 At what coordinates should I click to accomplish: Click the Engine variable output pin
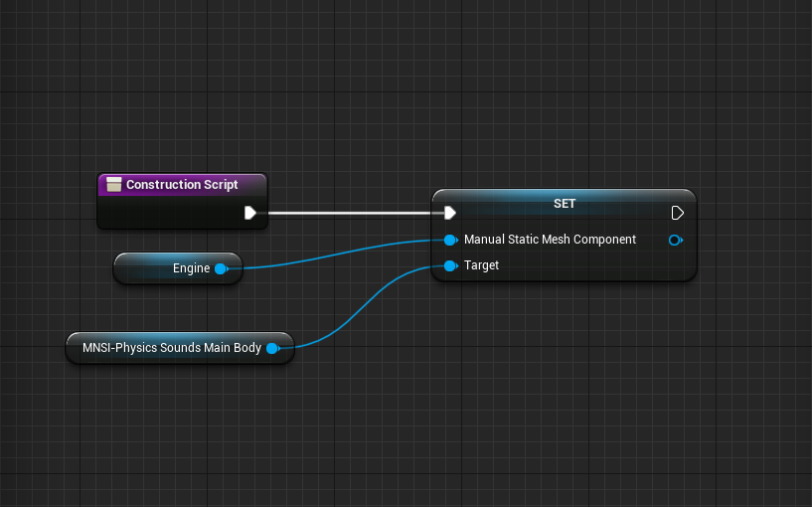click(221, 268)
